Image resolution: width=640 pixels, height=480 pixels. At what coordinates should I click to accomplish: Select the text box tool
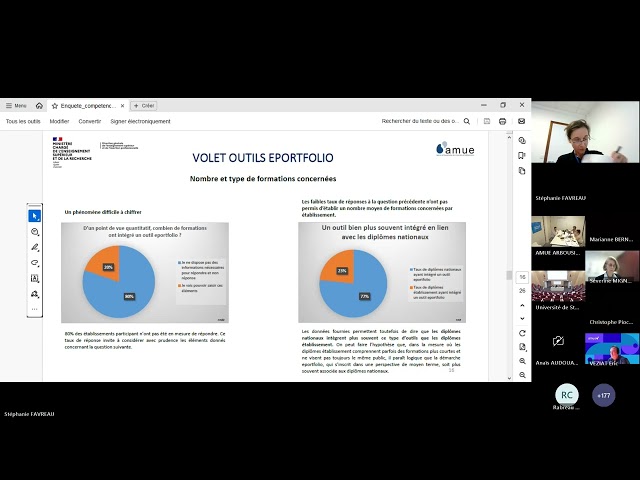35,278
